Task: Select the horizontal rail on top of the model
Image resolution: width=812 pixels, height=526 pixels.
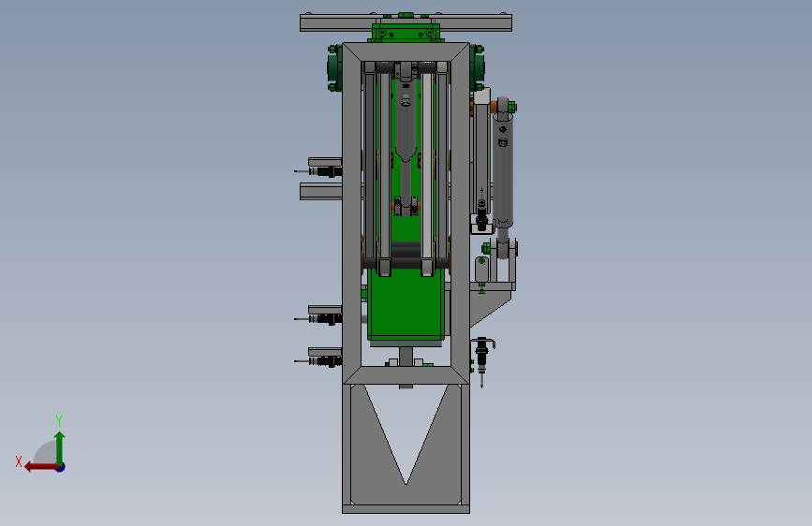Action: (x=406, y=22)
